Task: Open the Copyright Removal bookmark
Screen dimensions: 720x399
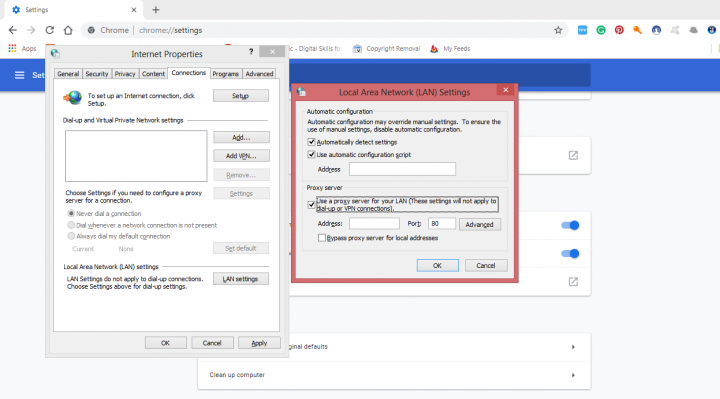Action: coord(386,48)
